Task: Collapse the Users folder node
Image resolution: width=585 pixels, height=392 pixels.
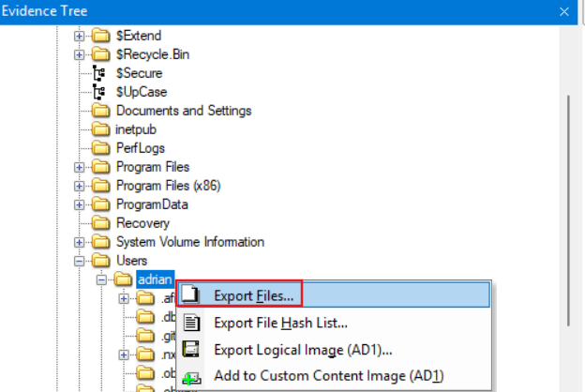Action: click(80, 261)
